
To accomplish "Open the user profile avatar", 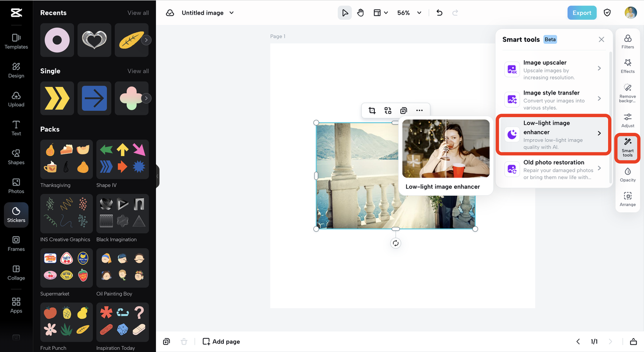I will pos(630,13).
